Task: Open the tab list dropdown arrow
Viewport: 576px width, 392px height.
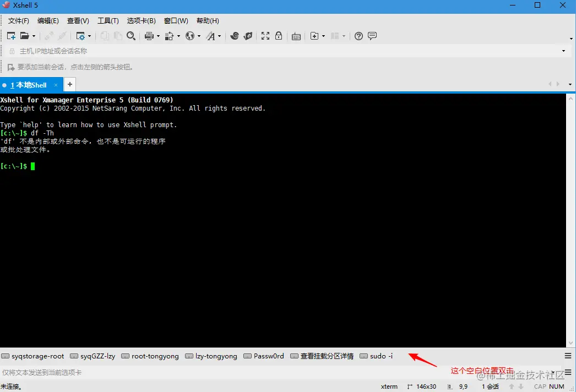Action: click(570, 84)
